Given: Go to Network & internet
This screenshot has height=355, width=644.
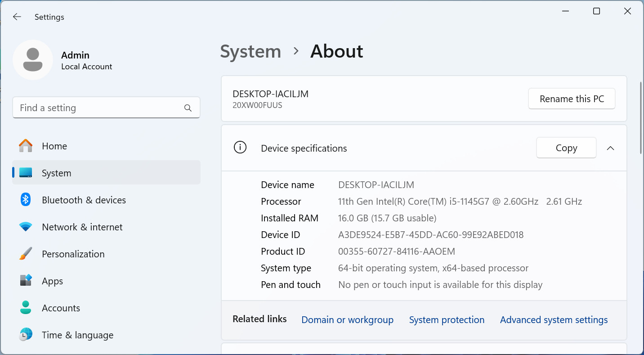Looking at the screenshot, I should (107, 227).
